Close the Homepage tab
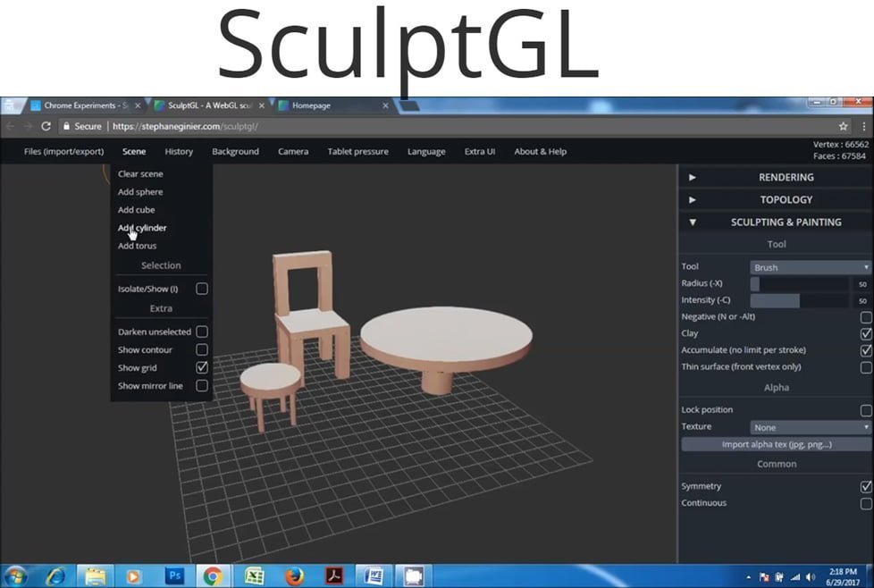This screenshot has height=588, width=874. click(385, 105)
